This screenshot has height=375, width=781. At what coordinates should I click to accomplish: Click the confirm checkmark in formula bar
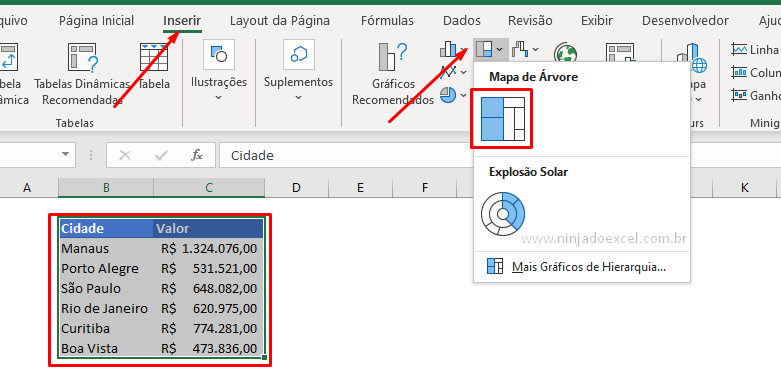[x=161, y=155]
